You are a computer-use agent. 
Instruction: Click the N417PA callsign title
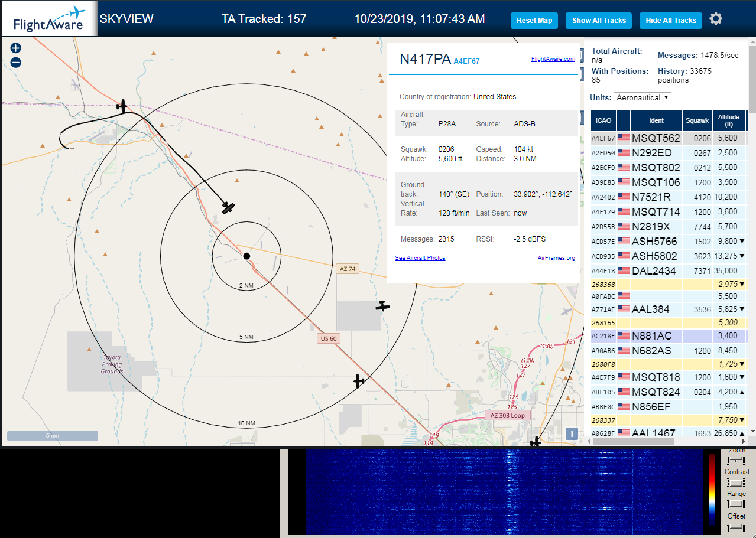[425, 59]
